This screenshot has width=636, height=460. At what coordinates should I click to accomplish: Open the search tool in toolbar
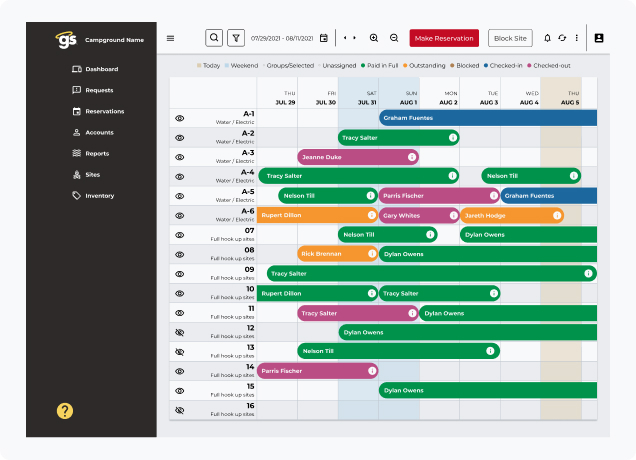215,38
